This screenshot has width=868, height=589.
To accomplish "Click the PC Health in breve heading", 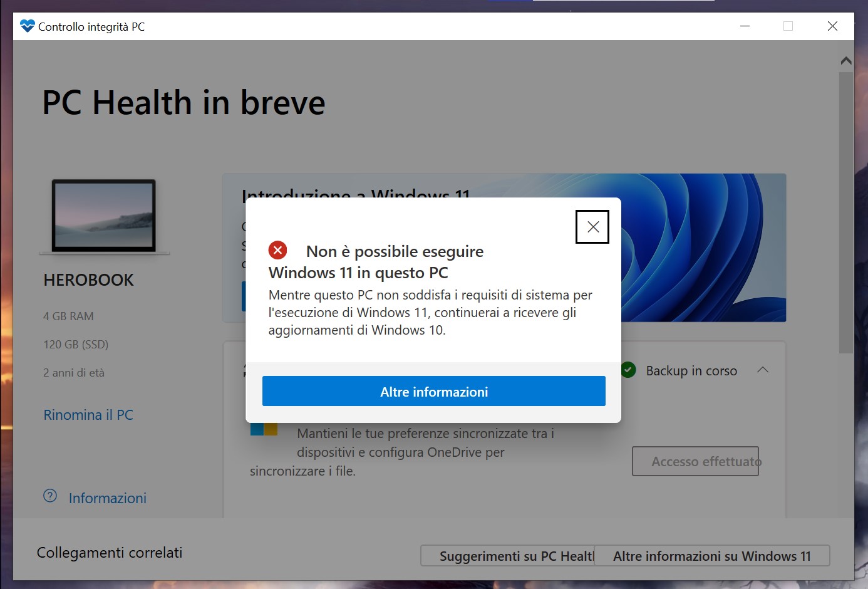I will [183, 103].
